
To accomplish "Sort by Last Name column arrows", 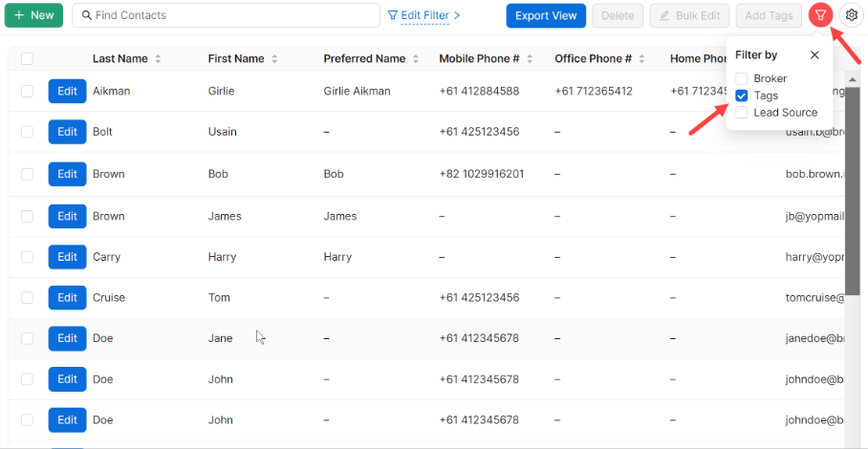I will click(158, 59).
